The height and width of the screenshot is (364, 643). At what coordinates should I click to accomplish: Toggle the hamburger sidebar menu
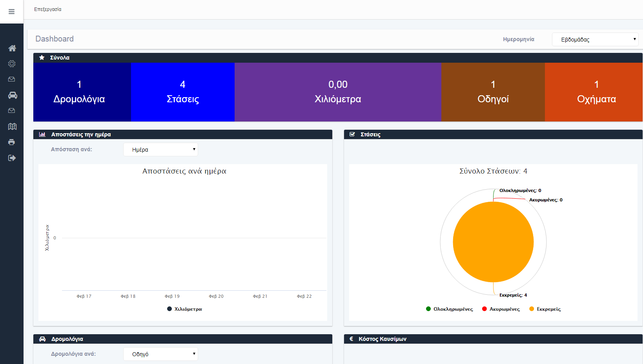click(x=11, y=12)
